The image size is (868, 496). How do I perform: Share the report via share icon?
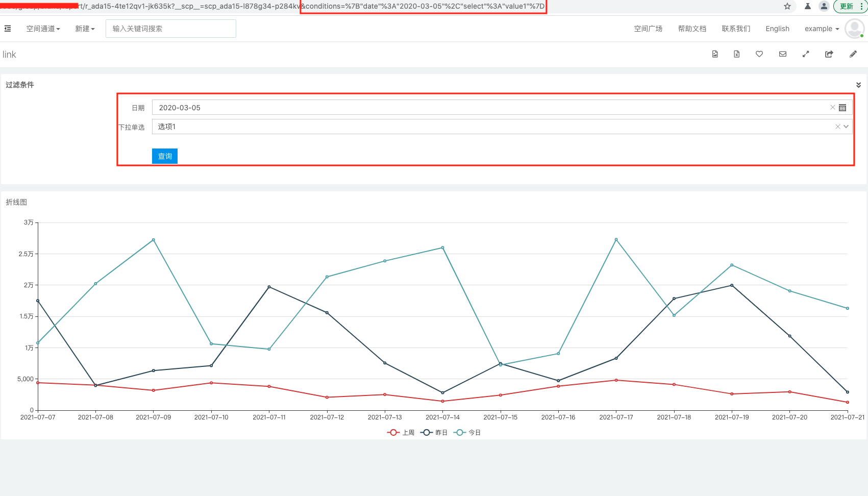[829, 54]
